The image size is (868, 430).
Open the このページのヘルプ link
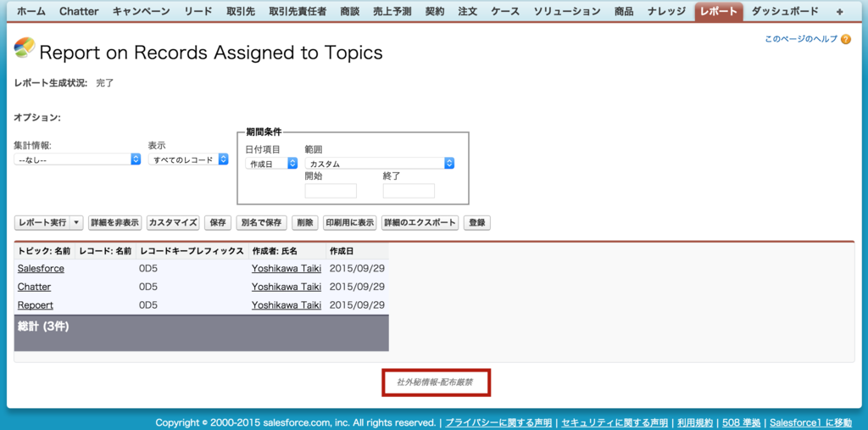pos(801,39)
